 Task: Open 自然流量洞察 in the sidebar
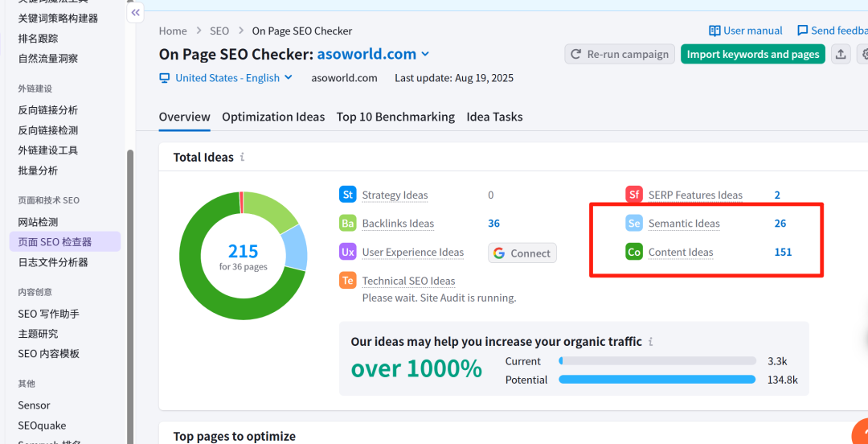pos(48,58)
